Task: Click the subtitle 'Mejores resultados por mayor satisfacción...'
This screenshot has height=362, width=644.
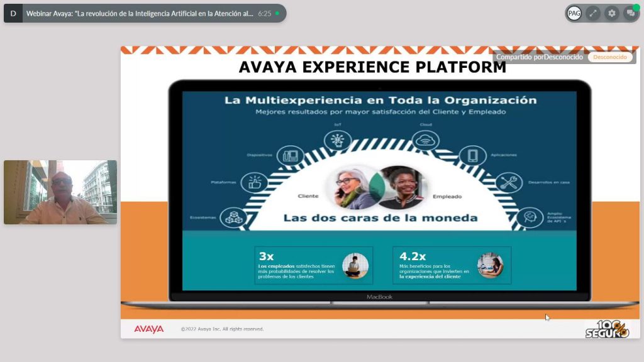Action: pos(380,112)
